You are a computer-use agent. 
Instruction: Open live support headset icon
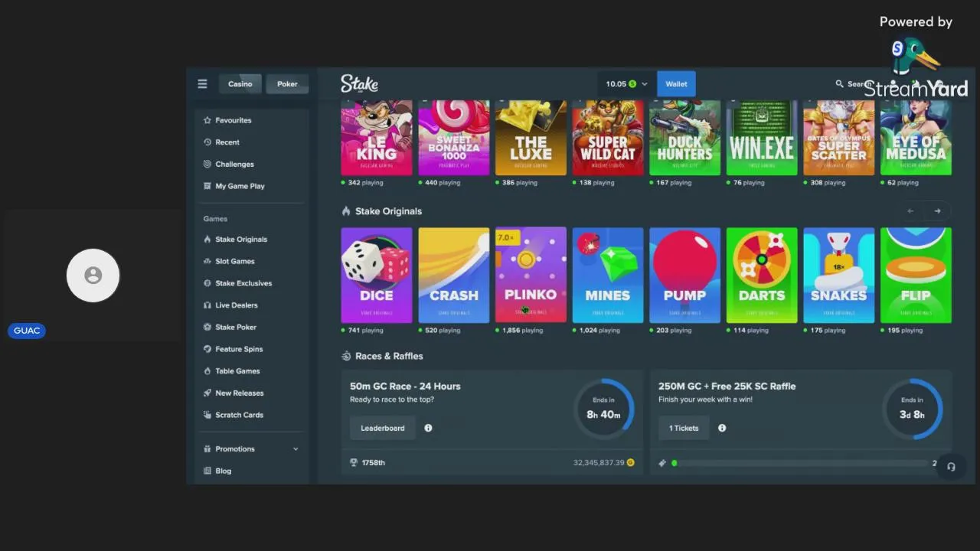[x=951, y=466]
